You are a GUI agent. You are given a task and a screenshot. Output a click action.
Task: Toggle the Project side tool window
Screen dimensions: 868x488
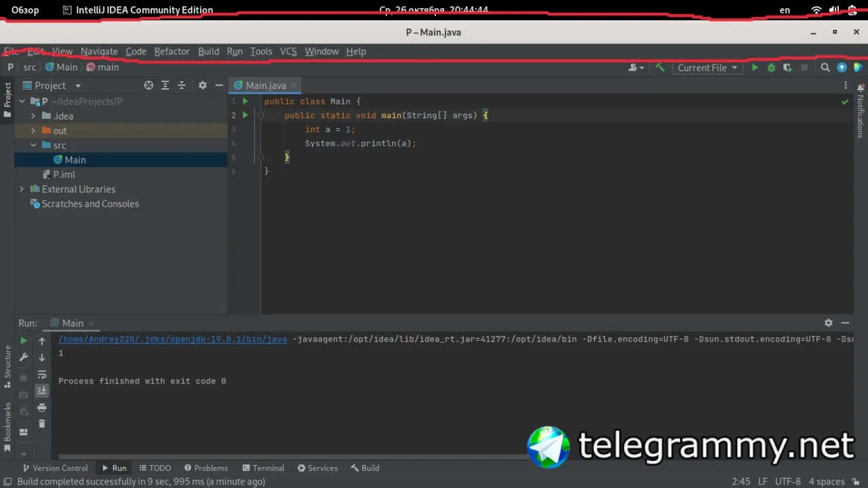[7, 100]
